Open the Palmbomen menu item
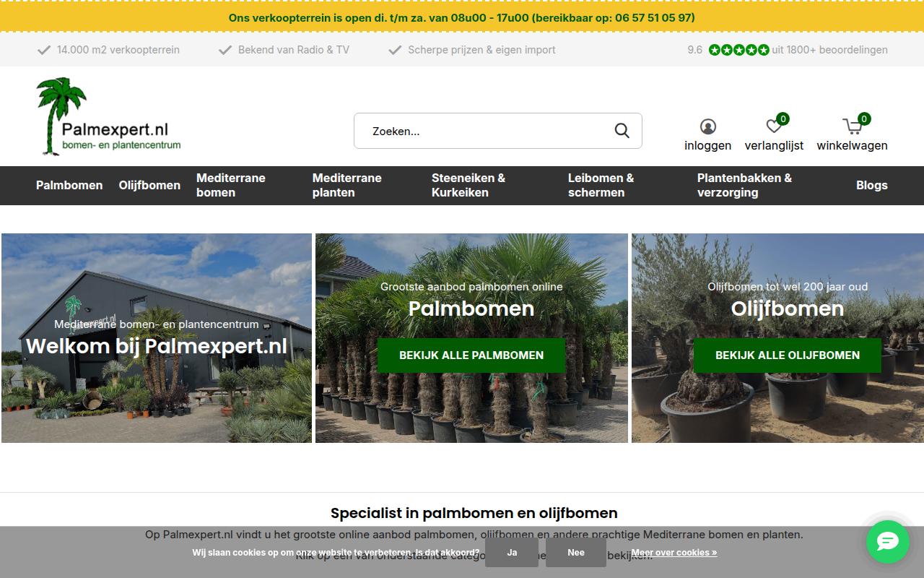This screenshot has height=578, width=924. pyautogui.click(x=69, y=186)
